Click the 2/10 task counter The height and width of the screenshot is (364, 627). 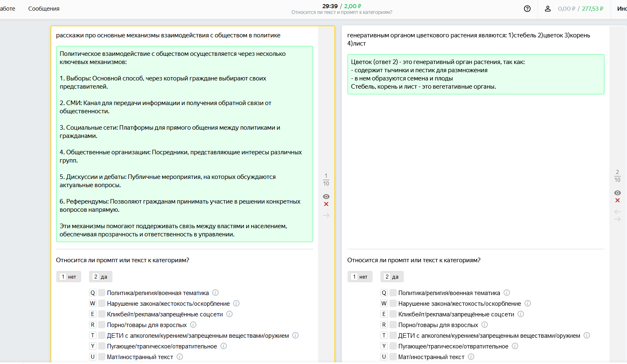(618, 176)
